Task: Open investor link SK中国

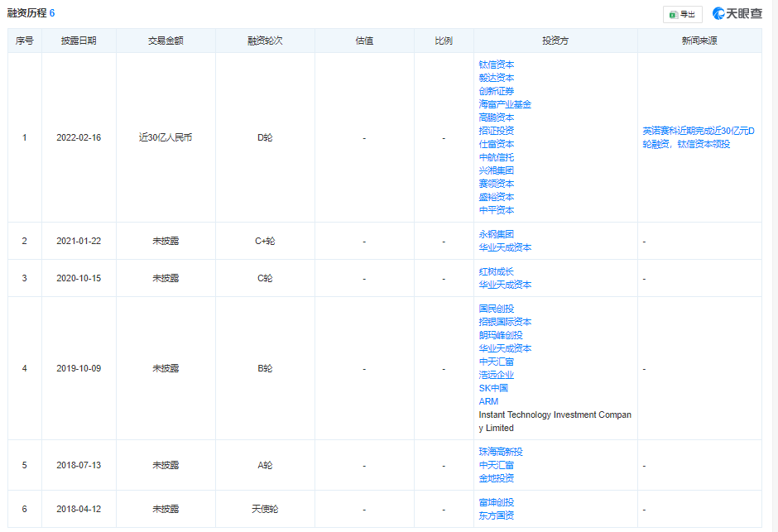Action: tap(493, 388)
